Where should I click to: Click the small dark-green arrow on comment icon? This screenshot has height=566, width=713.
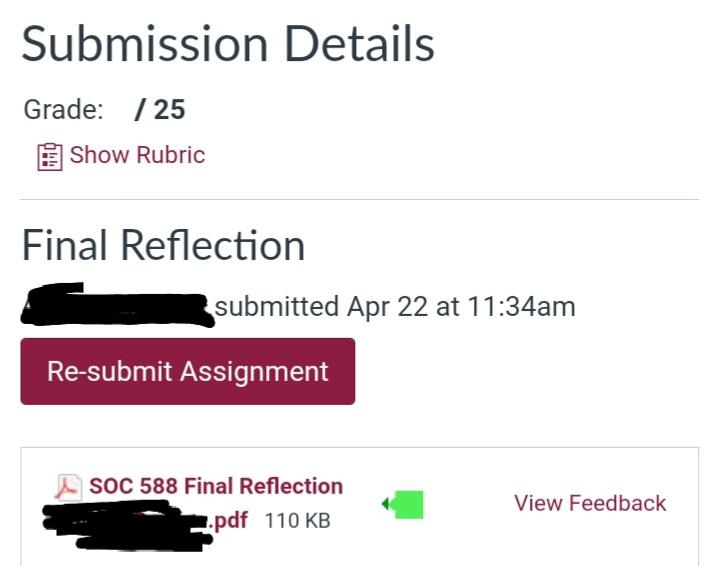tap(385, 504)
